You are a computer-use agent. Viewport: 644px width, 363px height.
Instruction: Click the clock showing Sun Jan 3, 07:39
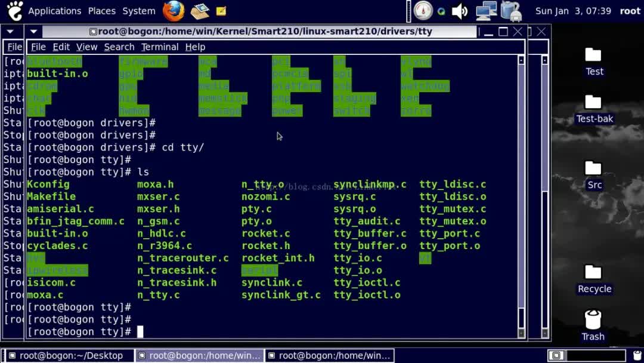click(x=575, y=10)
